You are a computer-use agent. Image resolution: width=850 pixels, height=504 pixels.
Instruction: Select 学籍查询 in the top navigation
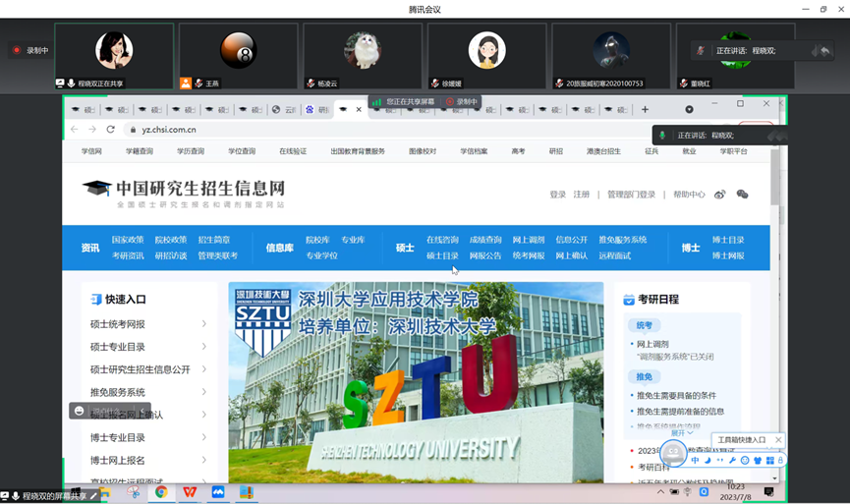click(139, 151)
